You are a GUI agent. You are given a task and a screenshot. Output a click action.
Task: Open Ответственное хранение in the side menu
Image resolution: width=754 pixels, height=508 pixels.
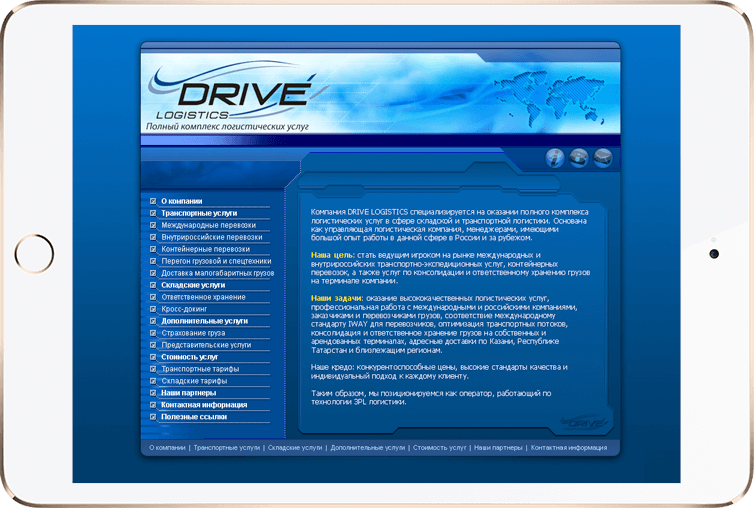click(x=203, y=297)
